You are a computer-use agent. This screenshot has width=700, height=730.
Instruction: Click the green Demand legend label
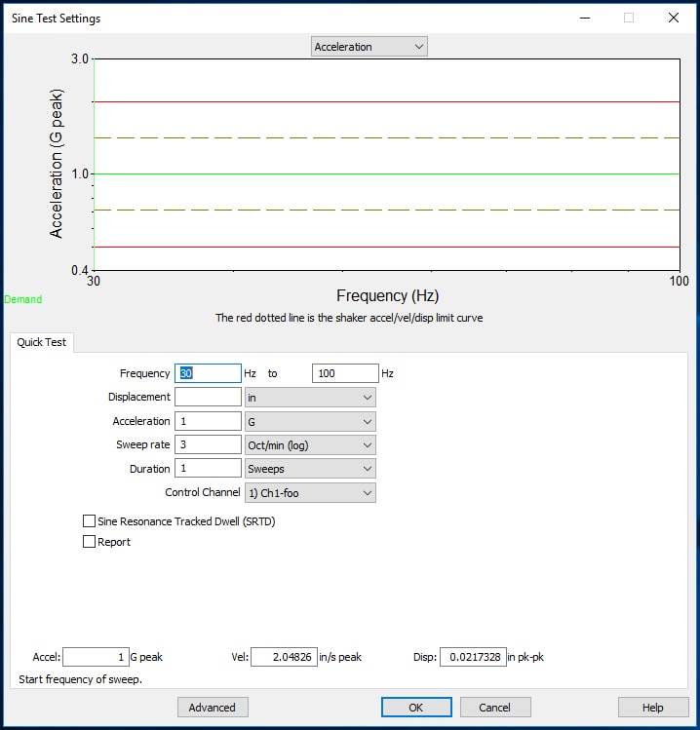point(22,299)
